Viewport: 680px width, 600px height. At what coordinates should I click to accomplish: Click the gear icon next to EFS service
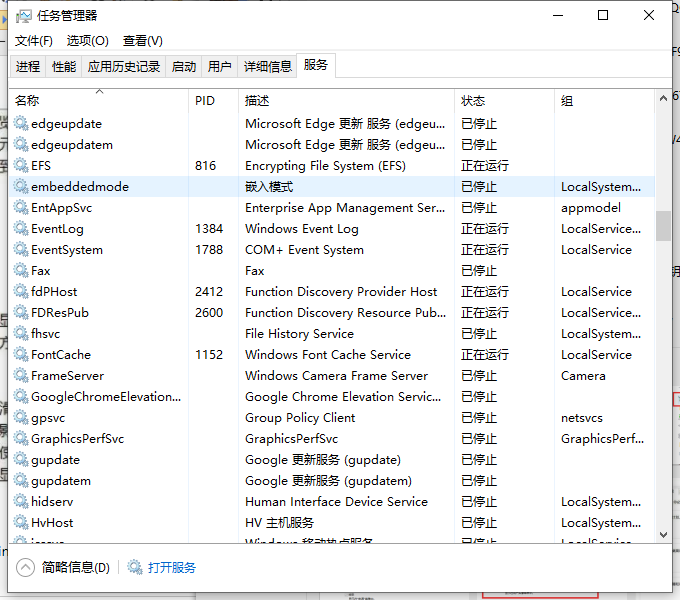[20, 166]
